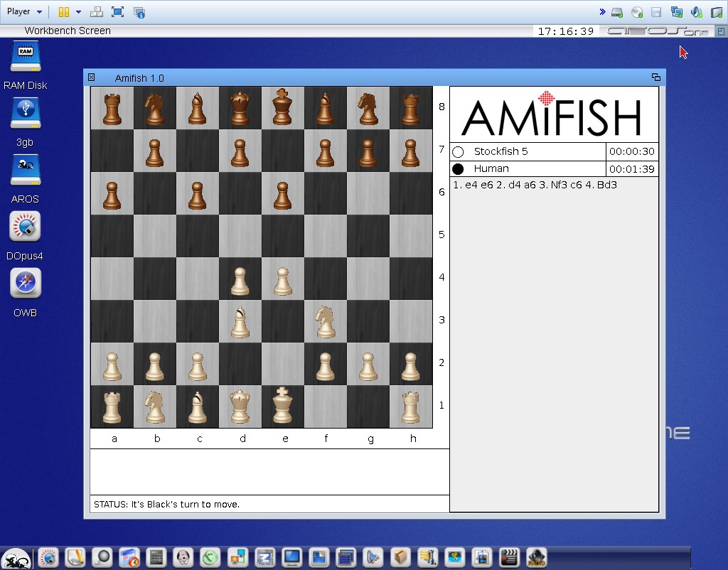The height and width of the screenshot is (570, 728).
Task: Click the calculator icon in the dock
Action: click(x=157, y=557)
